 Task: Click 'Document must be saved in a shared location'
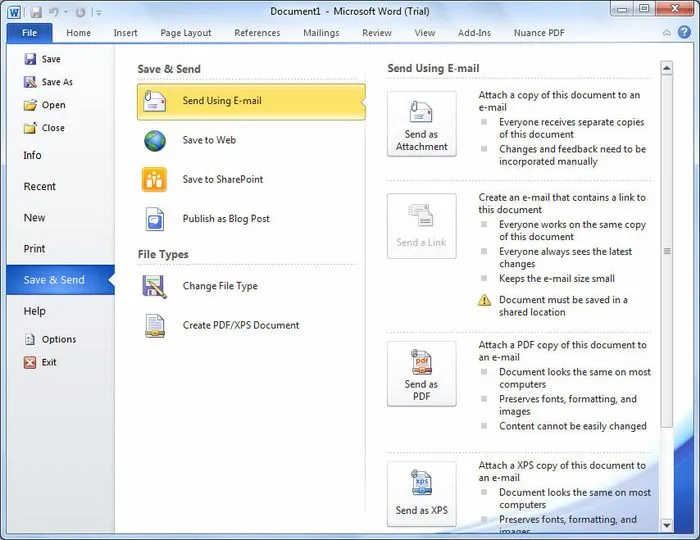tap(563, 306)
